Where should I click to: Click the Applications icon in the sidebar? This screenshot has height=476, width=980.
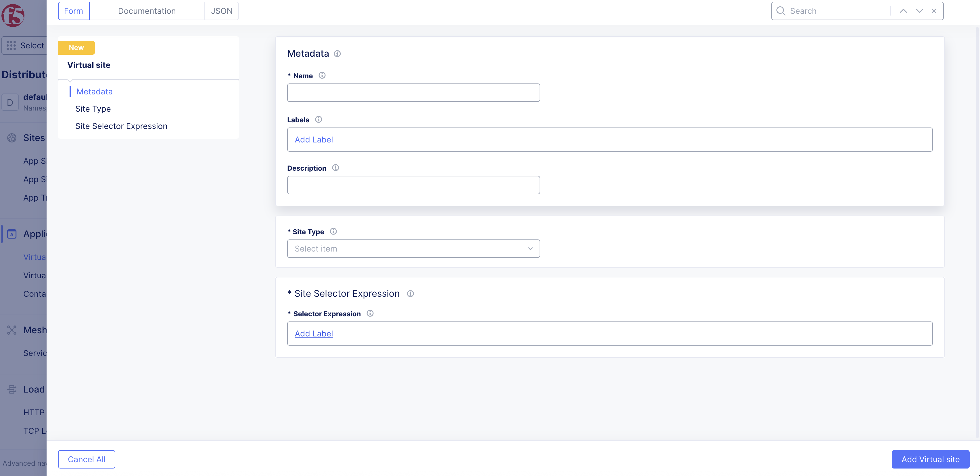pyautogui.click(x=12, y=234)
